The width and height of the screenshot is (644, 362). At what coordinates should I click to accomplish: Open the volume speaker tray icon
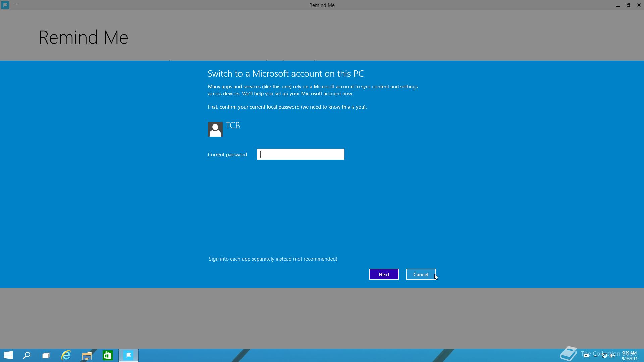tap(612, 356)
